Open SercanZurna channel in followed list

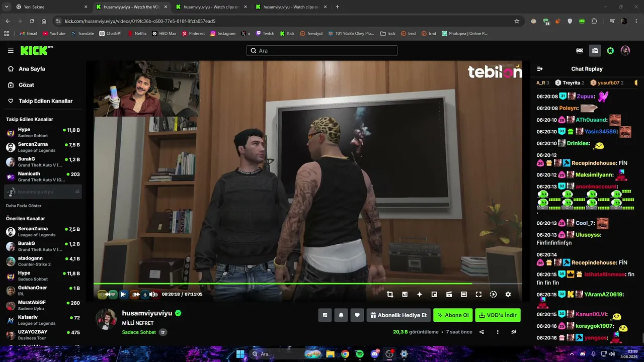point(43,147)
